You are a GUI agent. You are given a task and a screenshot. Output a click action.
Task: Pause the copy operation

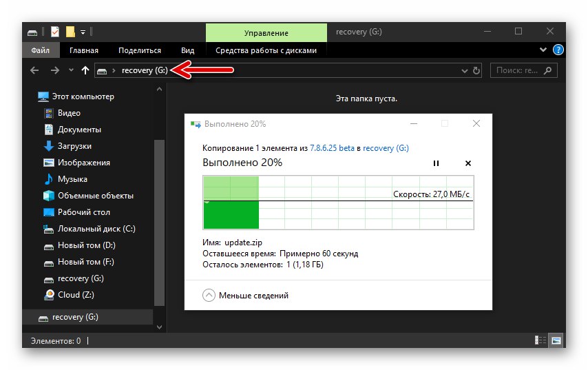click(x=436, y=163)
